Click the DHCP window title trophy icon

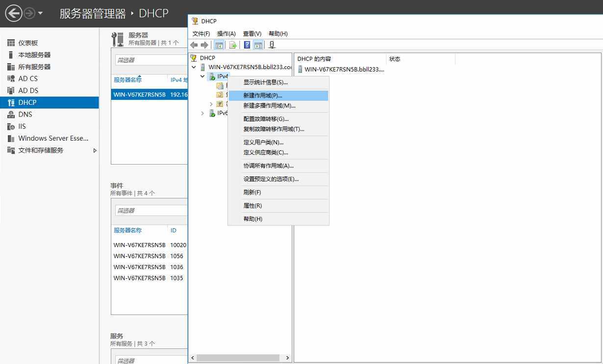click(x=195, y=21)
